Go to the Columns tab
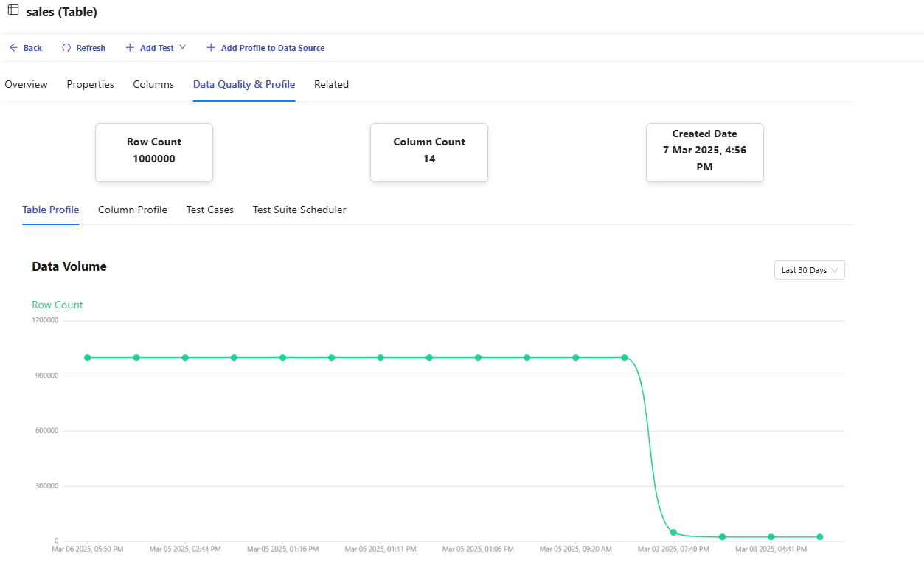This screenshot has height=574, width=924. click(153, 84)
